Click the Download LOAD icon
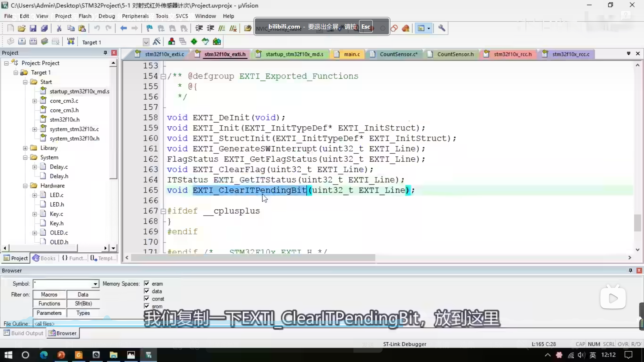The height and width of the screenshot is (362, 644). 71,41
